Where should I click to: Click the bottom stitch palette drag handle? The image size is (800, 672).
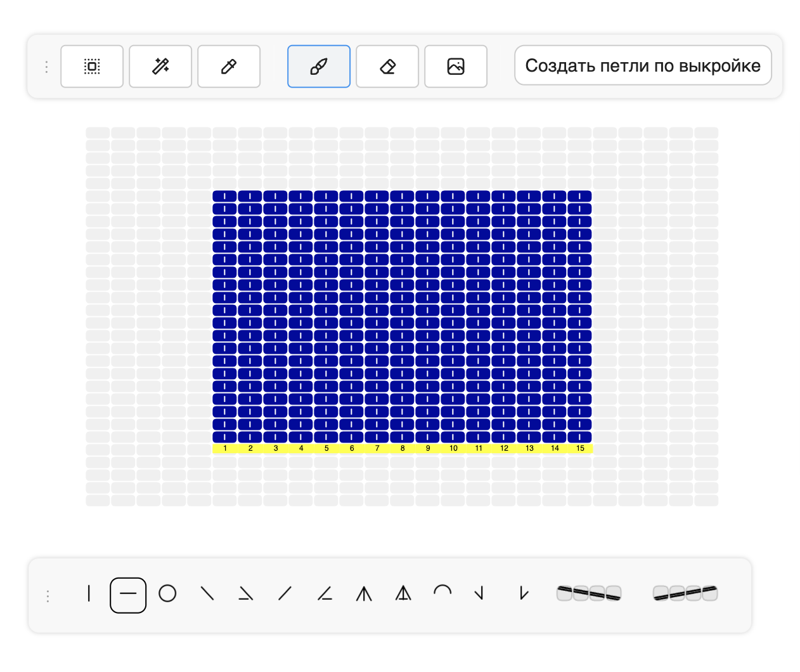tap(48, 596)
